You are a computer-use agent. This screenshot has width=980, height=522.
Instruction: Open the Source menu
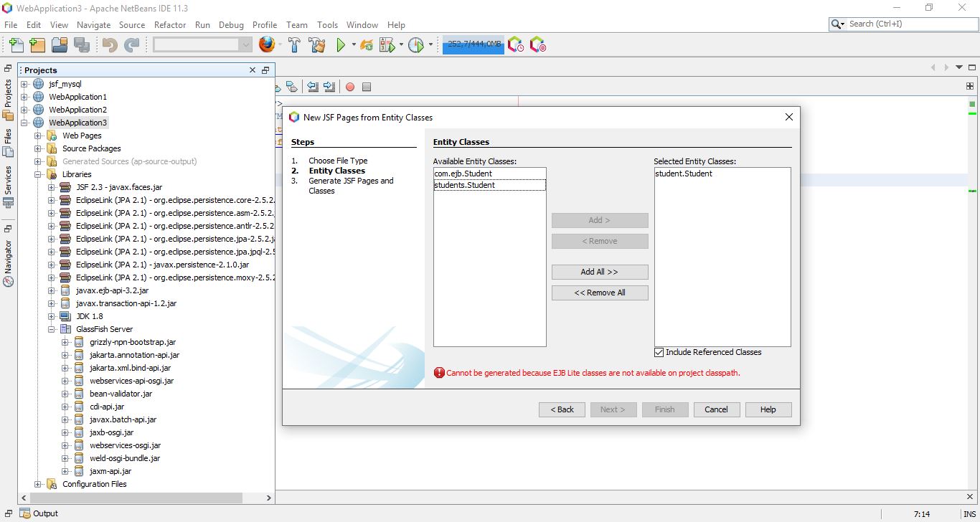[132, 24]
